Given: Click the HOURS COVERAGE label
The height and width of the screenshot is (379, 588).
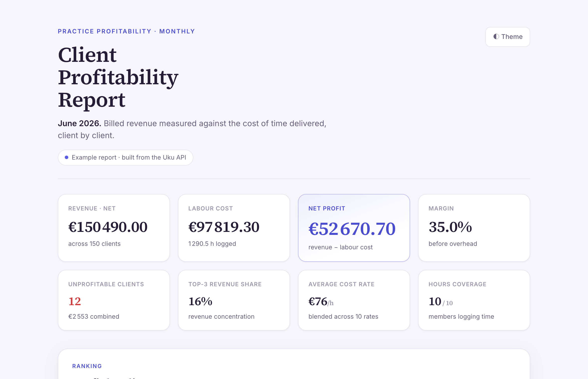Looking at the screenshot, I should (x=457, y=284).
